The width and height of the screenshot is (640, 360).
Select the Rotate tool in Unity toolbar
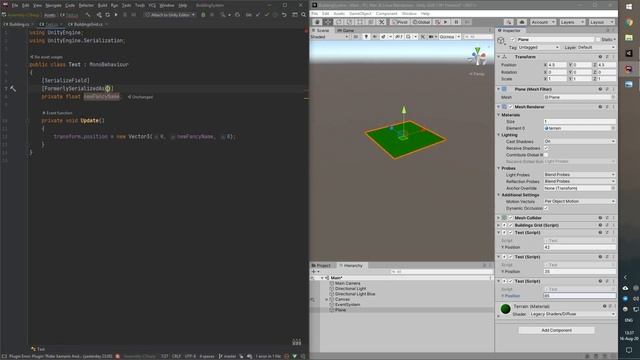click(x=338, y=22)
